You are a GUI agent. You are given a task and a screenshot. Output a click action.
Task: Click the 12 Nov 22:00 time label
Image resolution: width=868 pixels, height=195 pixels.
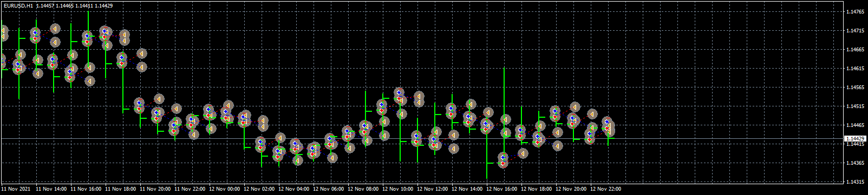point(606,190)
